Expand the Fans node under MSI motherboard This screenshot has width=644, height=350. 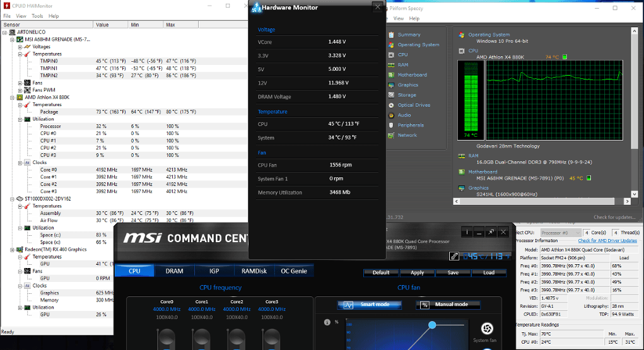tap(20, 83)
